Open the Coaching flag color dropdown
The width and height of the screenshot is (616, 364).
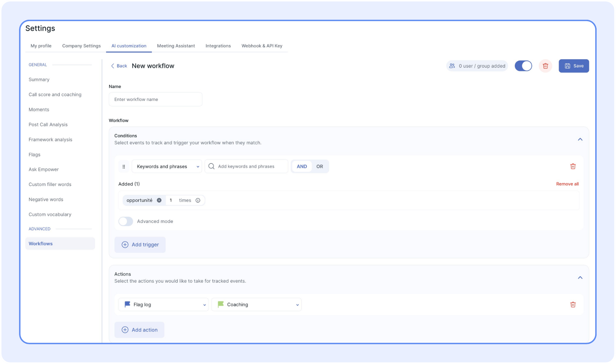point(256,304)
